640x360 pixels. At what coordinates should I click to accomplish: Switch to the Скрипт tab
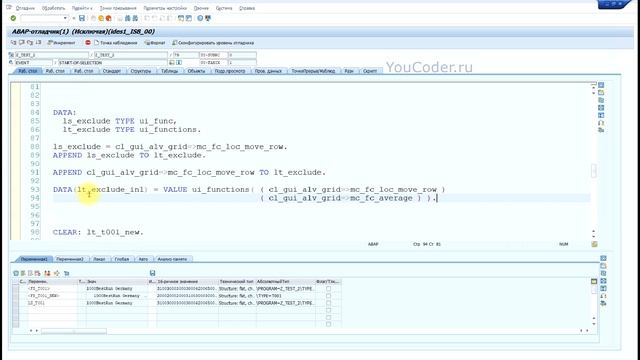pos(370,71)
